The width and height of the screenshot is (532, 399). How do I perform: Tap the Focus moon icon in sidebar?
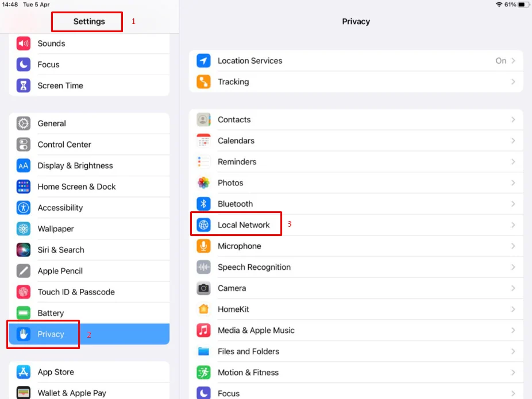tap(24, 64)
